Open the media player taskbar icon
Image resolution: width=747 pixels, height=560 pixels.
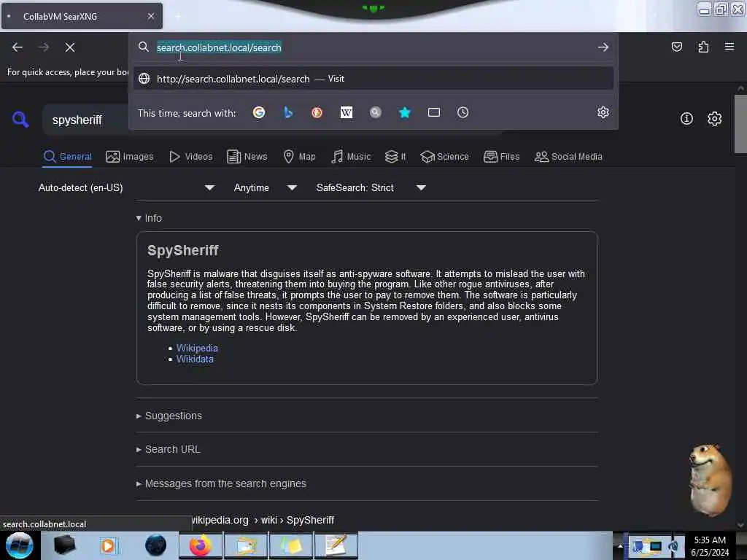pyautogui.click(x=109, y=545)
